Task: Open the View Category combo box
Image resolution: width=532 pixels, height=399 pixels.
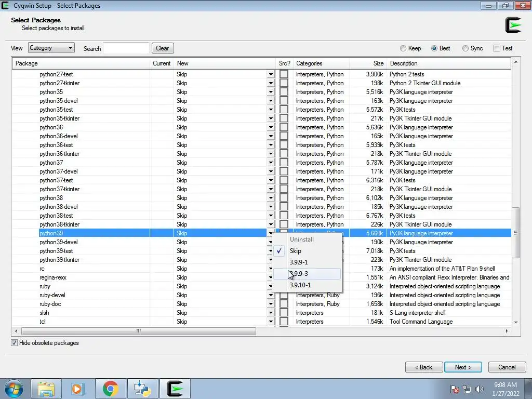Action: 51,48
